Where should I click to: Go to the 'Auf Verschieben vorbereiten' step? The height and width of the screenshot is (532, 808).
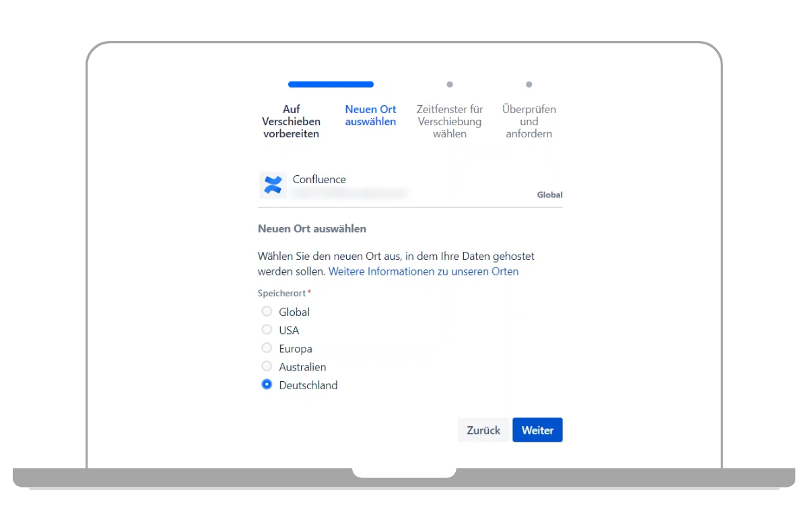292,121
